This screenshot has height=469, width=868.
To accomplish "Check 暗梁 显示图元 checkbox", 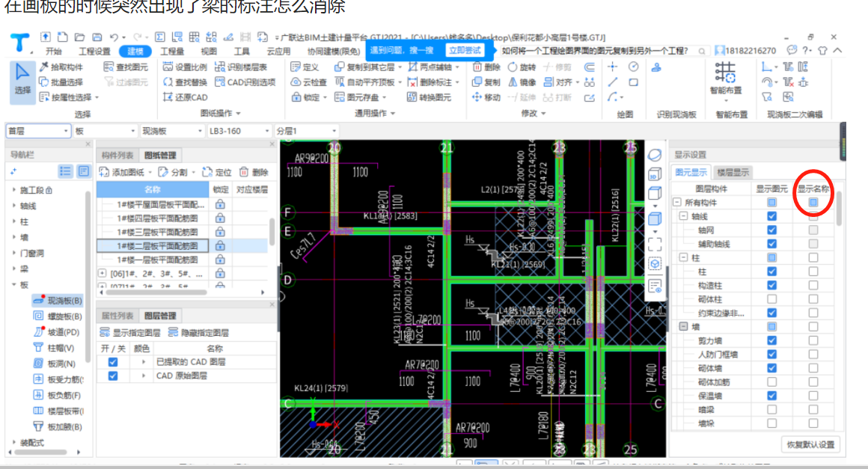I will click(771, 410).
